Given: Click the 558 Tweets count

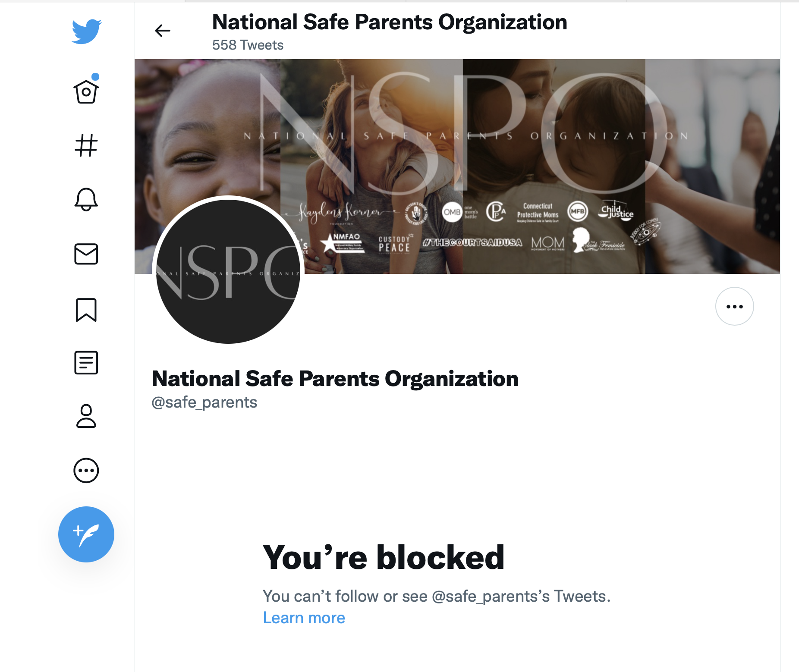Looking at the screenshot, I should [248, 45].
